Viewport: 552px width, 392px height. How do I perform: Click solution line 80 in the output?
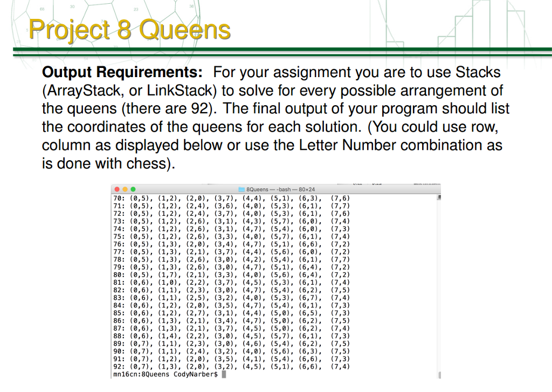click(232, 274)
